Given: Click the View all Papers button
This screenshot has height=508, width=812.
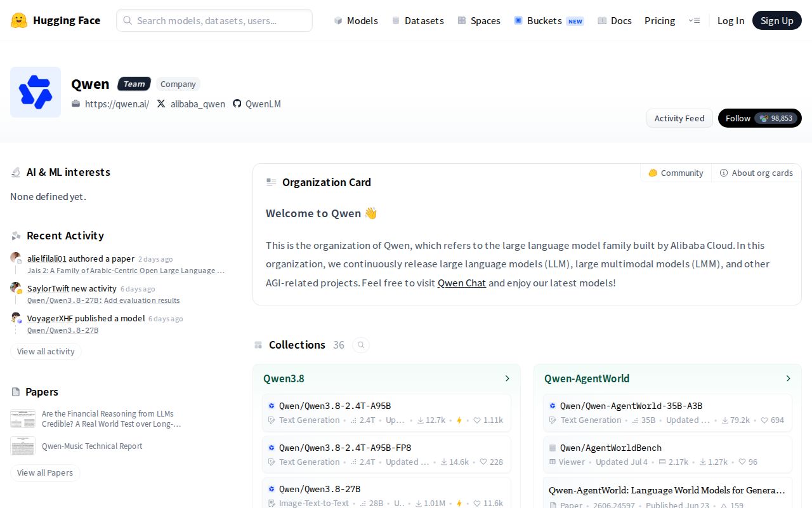Looking at the screenshot, I should click(45, 472).
